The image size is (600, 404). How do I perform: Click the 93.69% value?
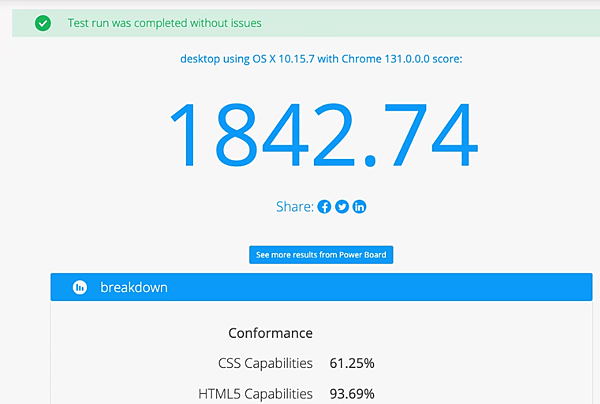(352, 394)
